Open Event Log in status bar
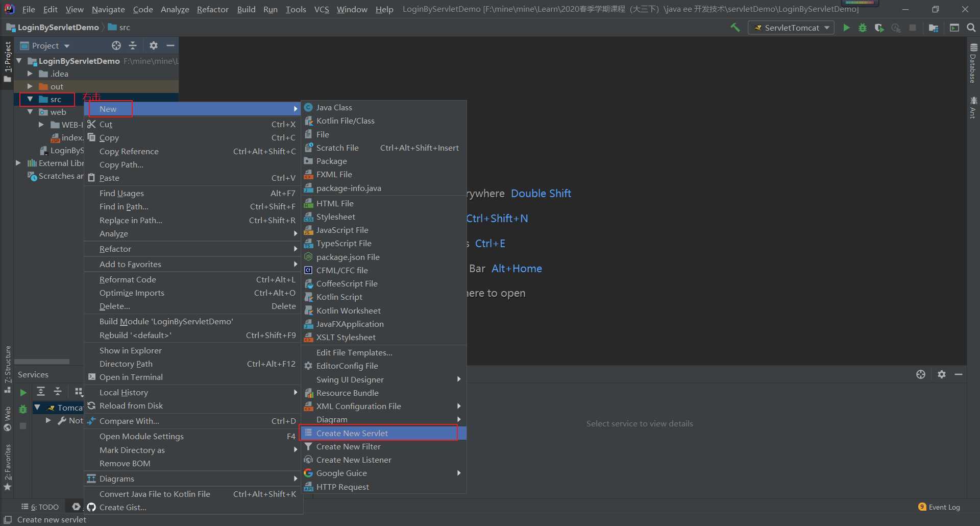The width and height of the screenshot is (980, 526). pos(939,507)
